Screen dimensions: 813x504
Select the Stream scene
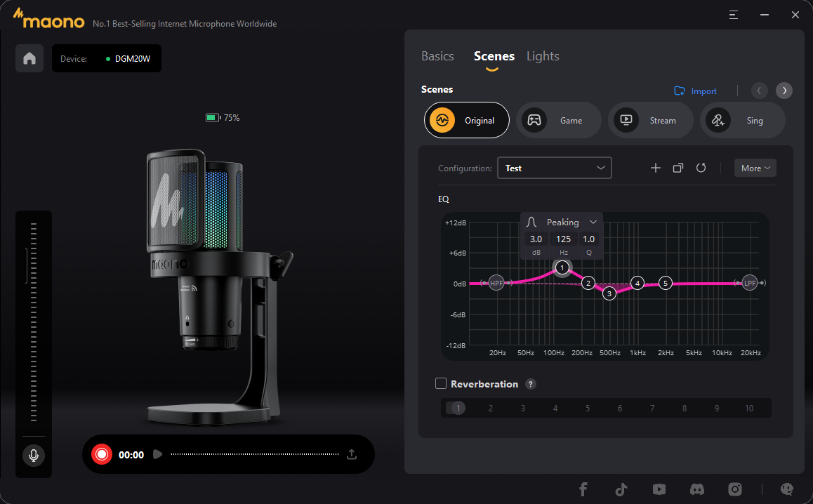tap(651, 120)
